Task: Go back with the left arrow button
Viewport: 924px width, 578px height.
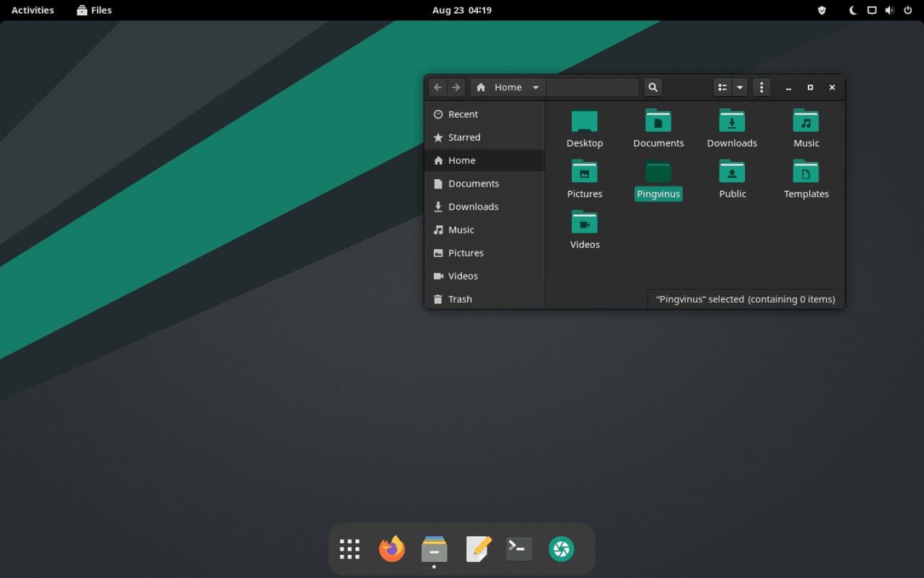Action: 437,87
